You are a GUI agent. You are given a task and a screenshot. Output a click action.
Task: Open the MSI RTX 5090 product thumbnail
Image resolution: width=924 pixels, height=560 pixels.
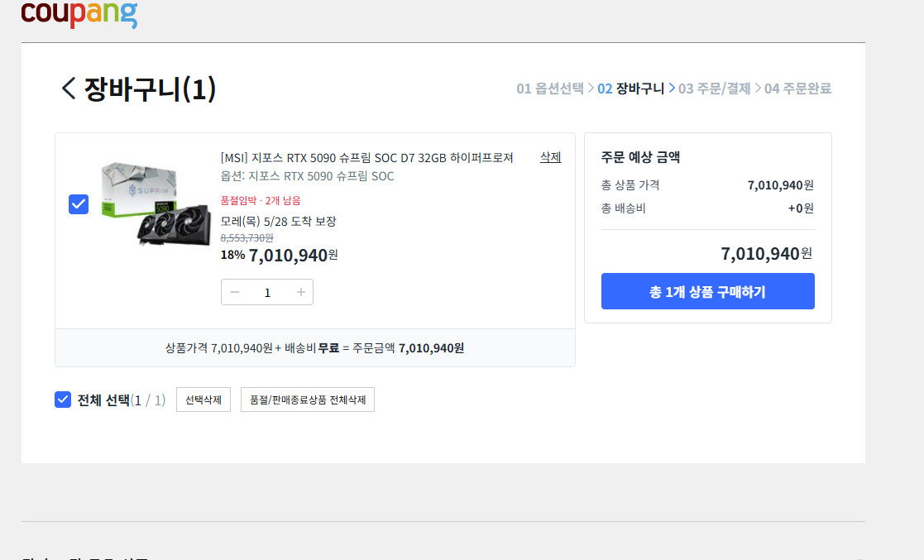coord(156,204)
